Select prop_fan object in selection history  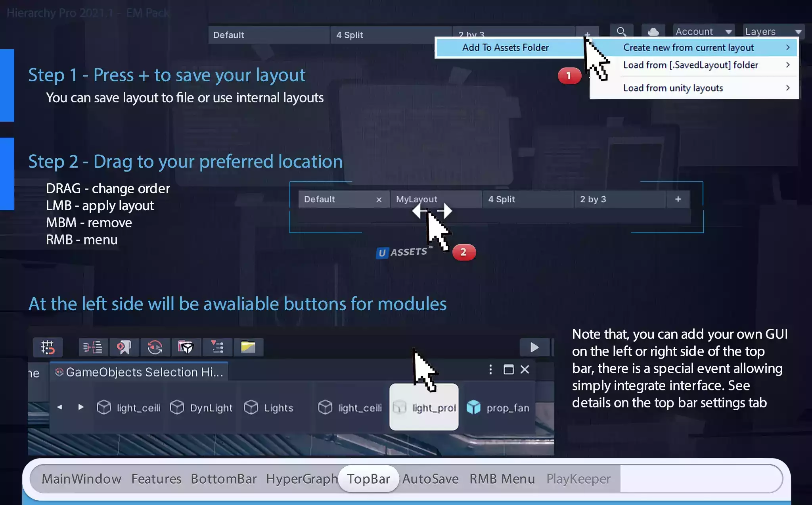(499, 408)
